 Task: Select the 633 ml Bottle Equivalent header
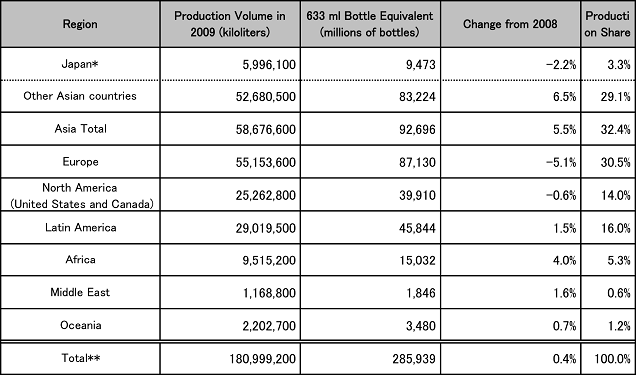pos(370,24)
